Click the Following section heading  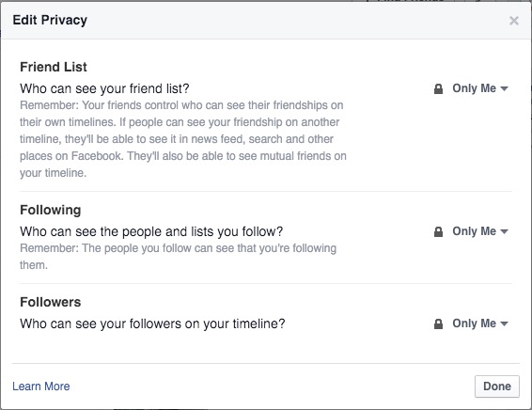pyautogui.click(x=50, y=210)
